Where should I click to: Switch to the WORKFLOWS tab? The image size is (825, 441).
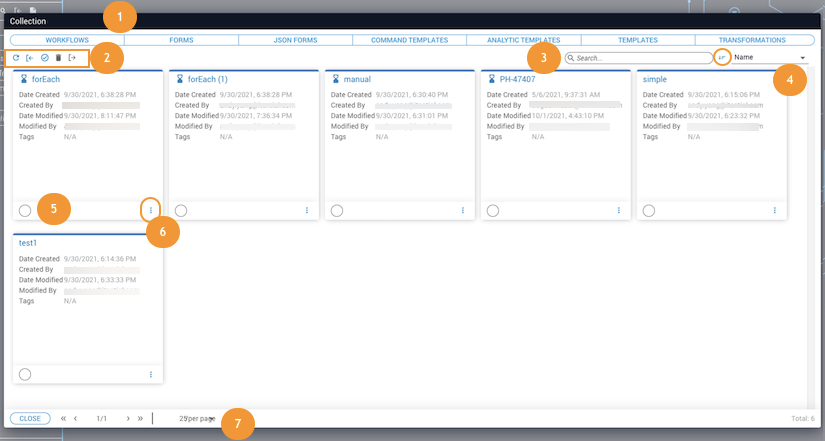pyautogui.click(x=67, y=40)
